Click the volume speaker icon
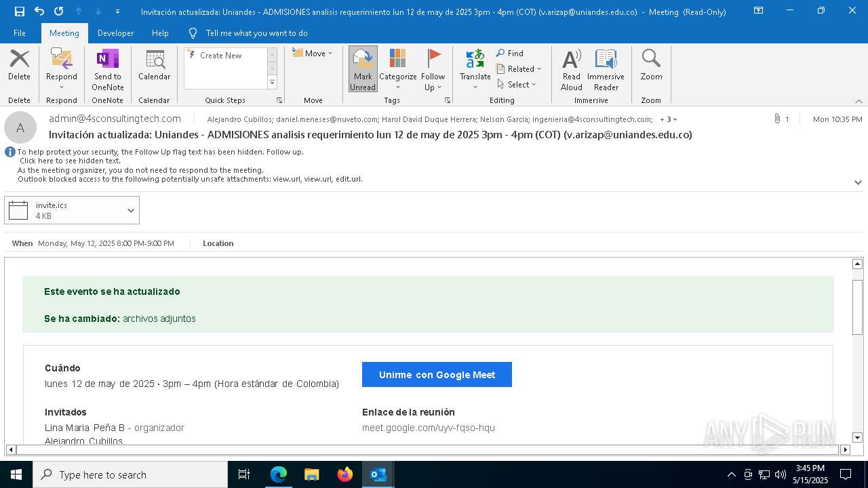Image resolution: width=868 pixels, height=488 pixels. [781, 474]
